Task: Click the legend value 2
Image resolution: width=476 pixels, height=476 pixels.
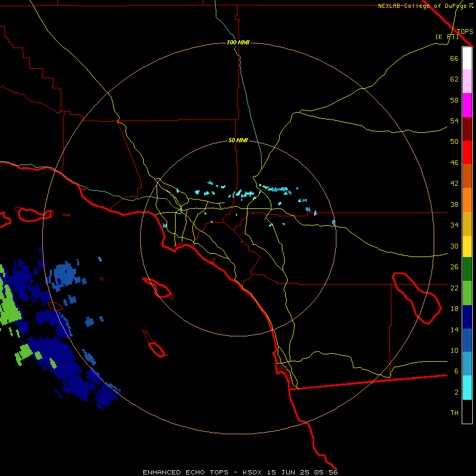Action: tap(456, 392)
